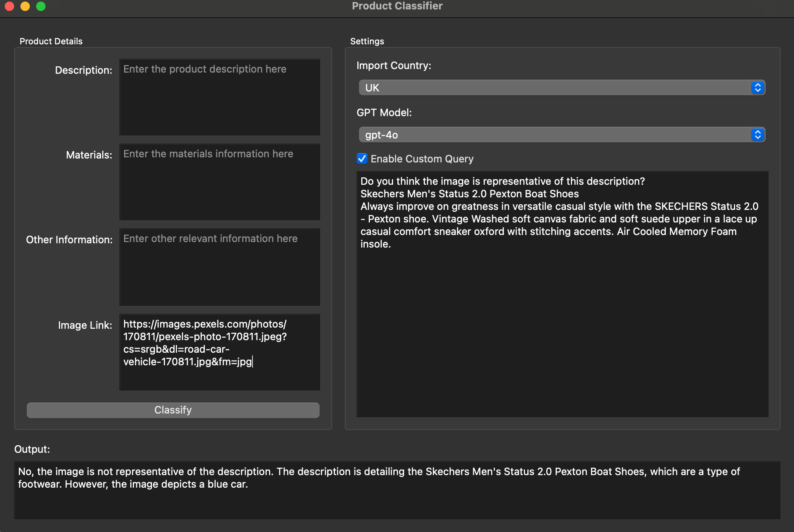Click the 'Settings' group label
Image resolution: width=794 pixels, height=532 pixels.
click(x=367, y=41)
